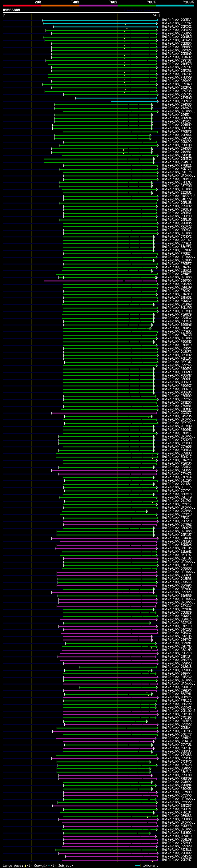
Task: Open the UniRef100_P37702 hit label
Action: tap(177, 23)
